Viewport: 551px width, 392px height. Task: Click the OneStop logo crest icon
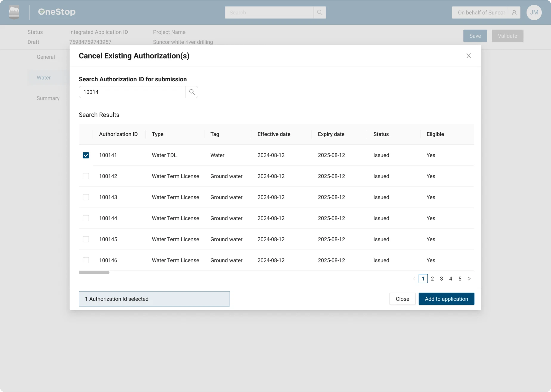tap(14, 12)
